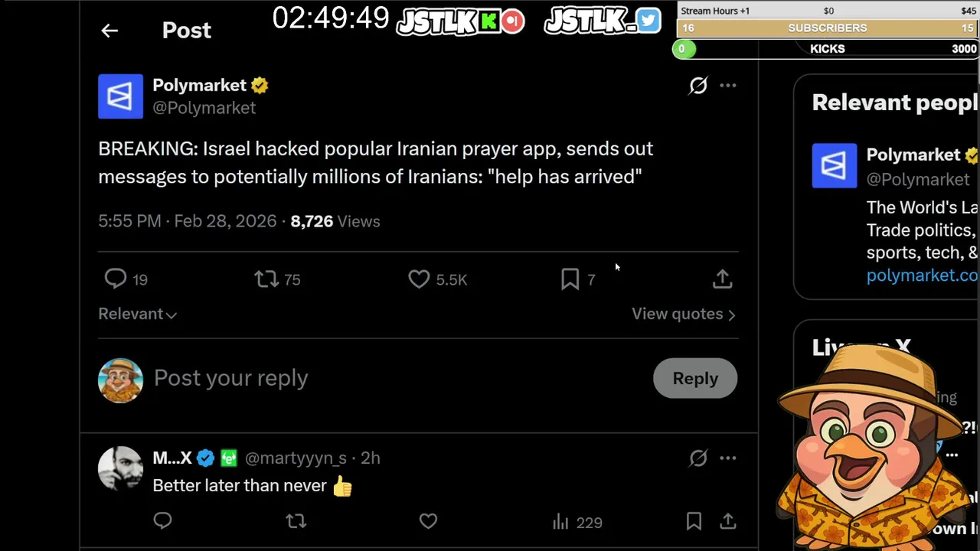Open the polymarket.co link in sidebar

point(922,275)
